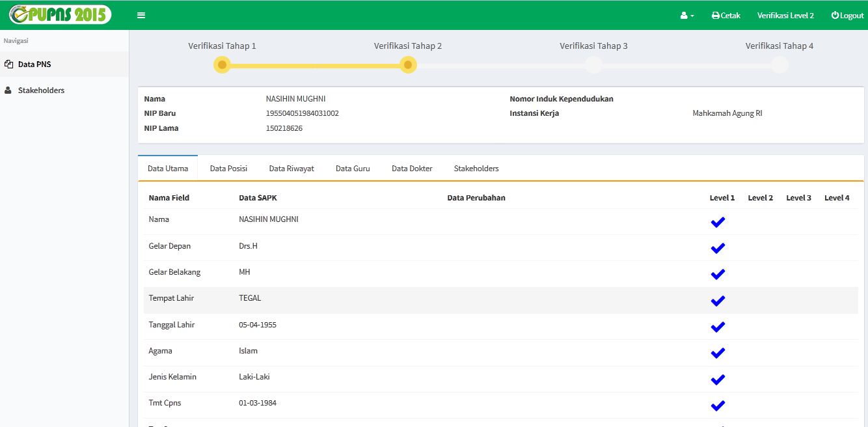Select the Verifikasi Tahap 1 step circle
The height and width of the screenshot is (427, 868).
click(x=222, y=65)
